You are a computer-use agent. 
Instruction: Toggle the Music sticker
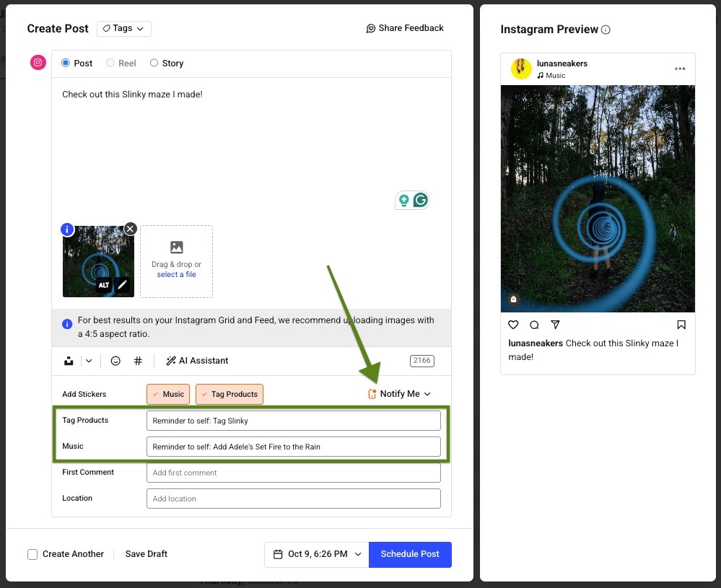168,394
